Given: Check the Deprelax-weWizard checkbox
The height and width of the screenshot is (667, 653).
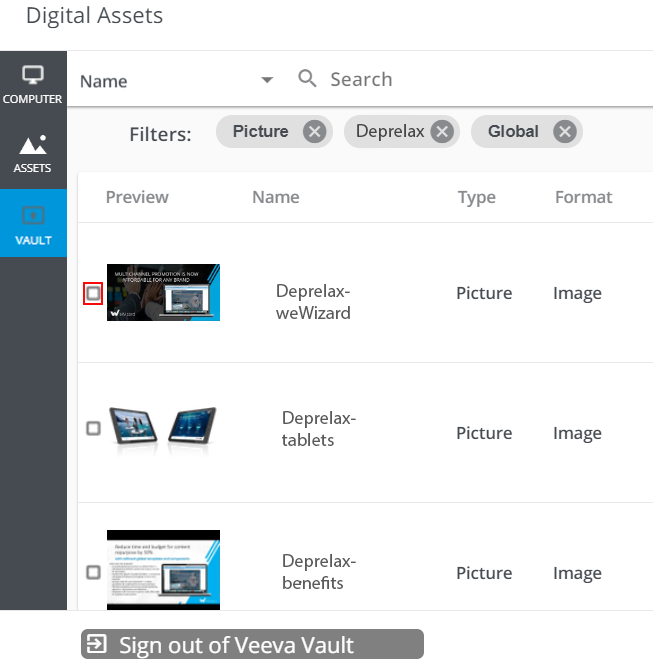Looking at the screenshot, I should coord(93,293).
